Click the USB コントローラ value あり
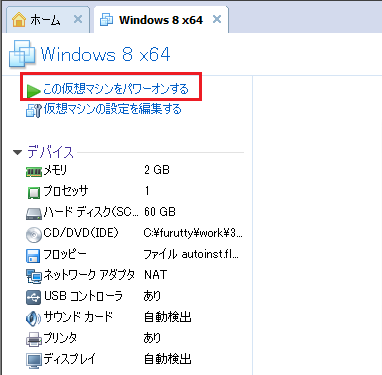 pyautogui.click(x=152, y=296)
